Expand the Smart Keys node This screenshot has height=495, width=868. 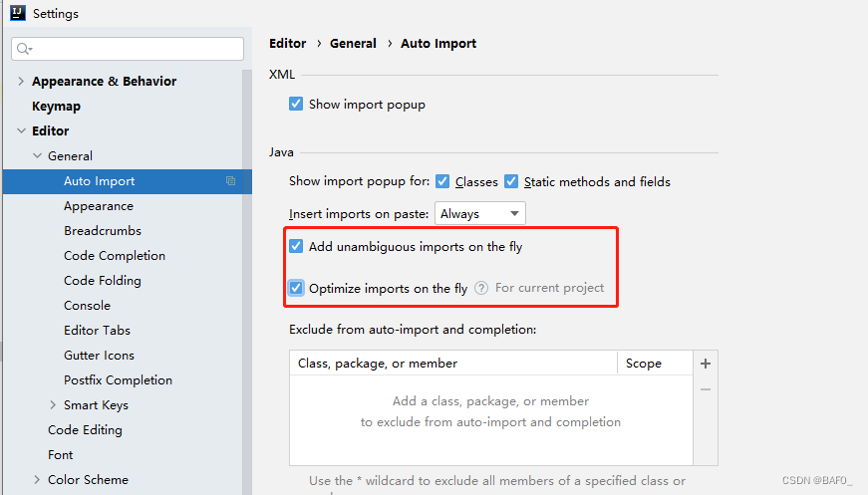(53, 404)
